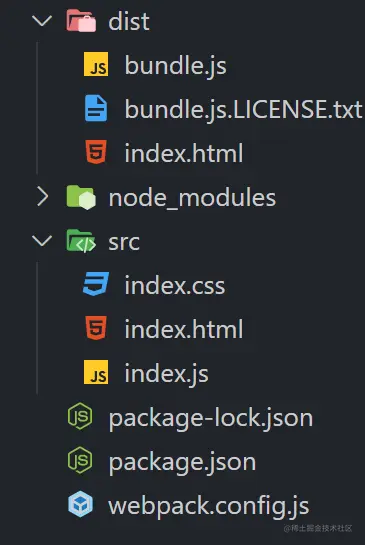This screenshot has width=365, height=545.
Task: Select the node_modules folder name
Action: (192, 198)
